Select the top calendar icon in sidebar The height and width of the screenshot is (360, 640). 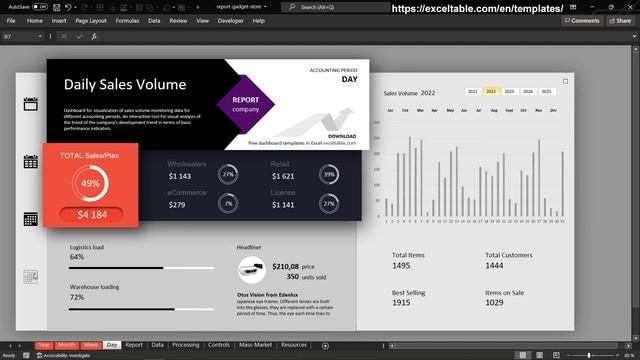[31, 104]
